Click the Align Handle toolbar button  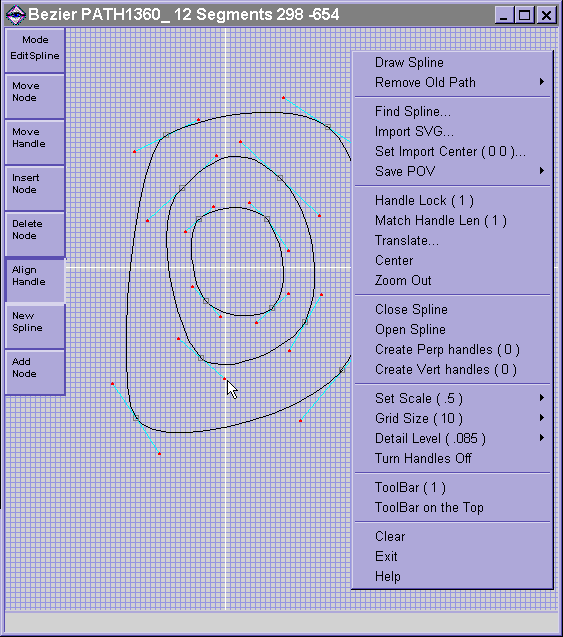pos(35,280)
